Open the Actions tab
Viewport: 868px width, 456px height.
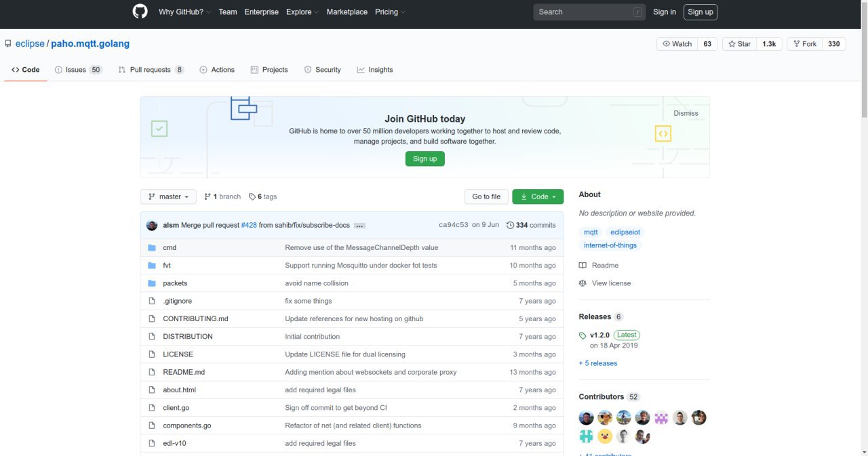(217, 70)
